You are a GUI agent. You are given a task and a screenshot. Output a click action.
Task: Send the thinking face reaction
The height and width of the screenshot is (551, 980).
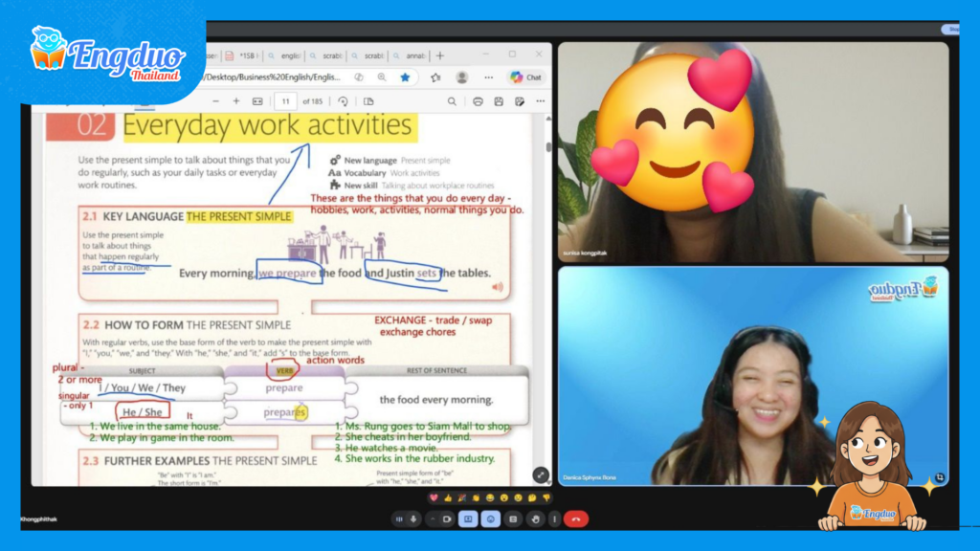coord(532,497)
